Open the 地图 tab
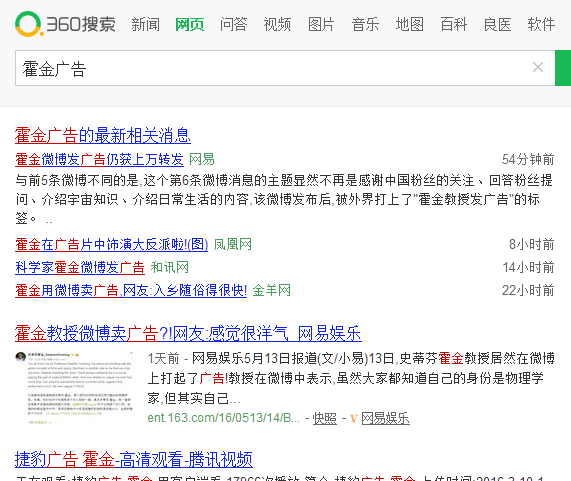571x481 pixels. 410,25
